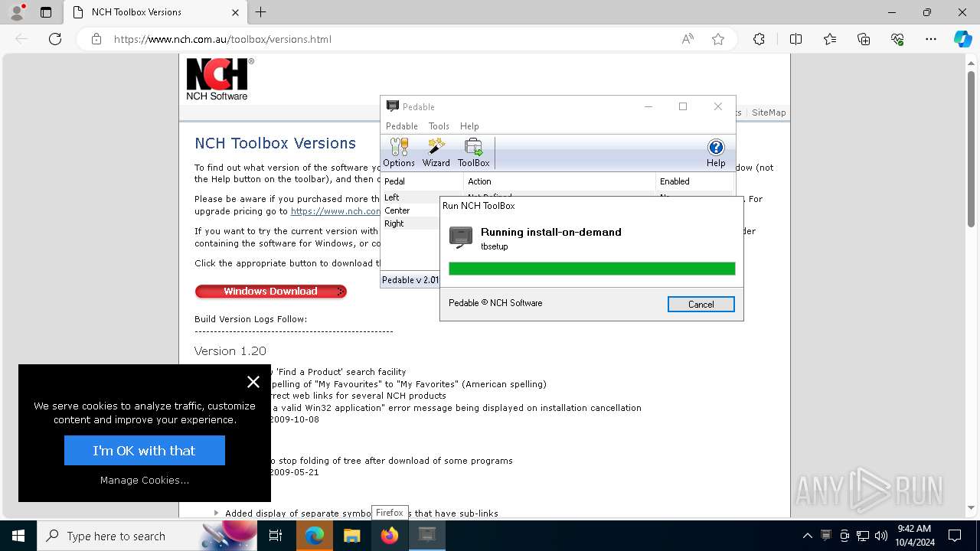Open the Edge tab actions menu icon
This screenshot has height=551, width=980.
(46, 12)
